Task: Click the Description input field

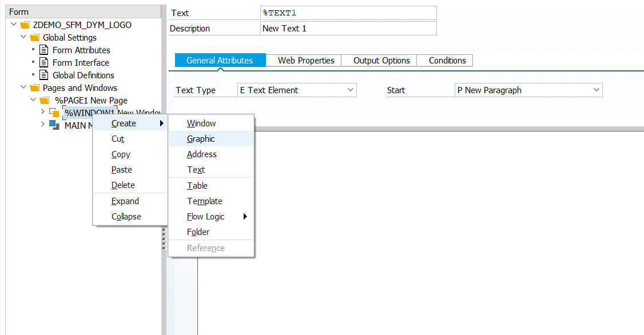Action: tap(348, 29)
